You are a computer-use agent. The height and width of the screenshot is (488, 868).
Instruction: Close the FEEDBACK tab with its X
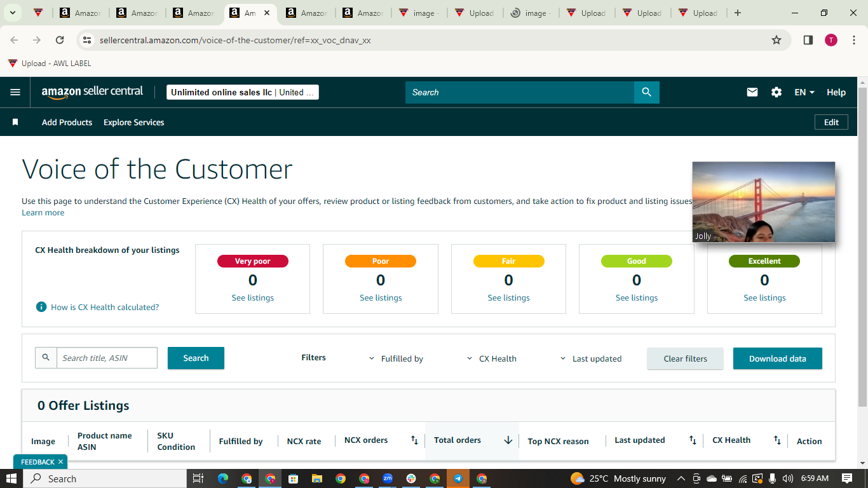[60, 462]
